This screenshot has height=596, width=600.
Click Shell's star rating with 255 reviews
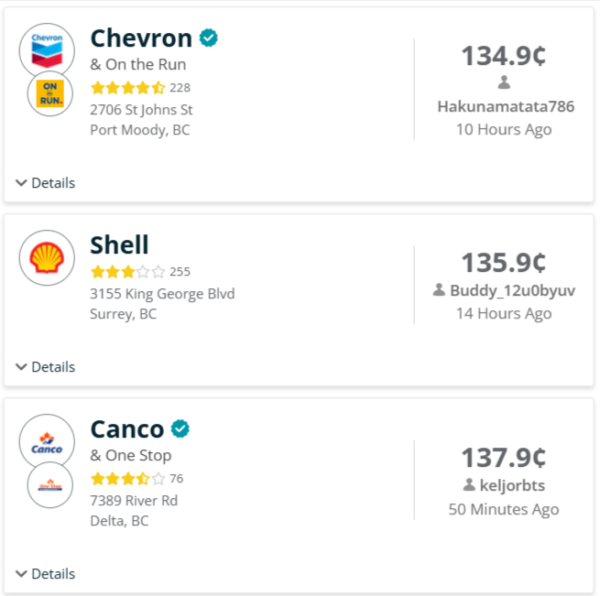pyautogui.click(x=128, y=271)
